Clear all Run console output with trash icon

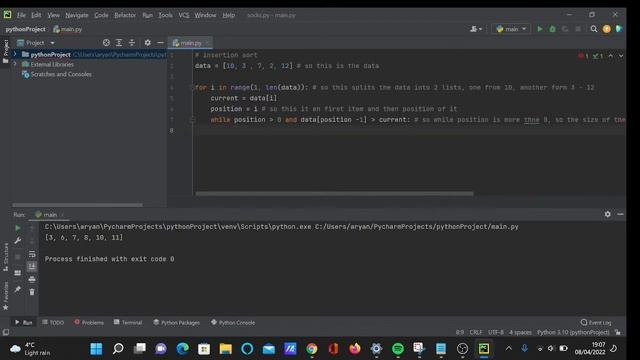click(x=32, y=292)
